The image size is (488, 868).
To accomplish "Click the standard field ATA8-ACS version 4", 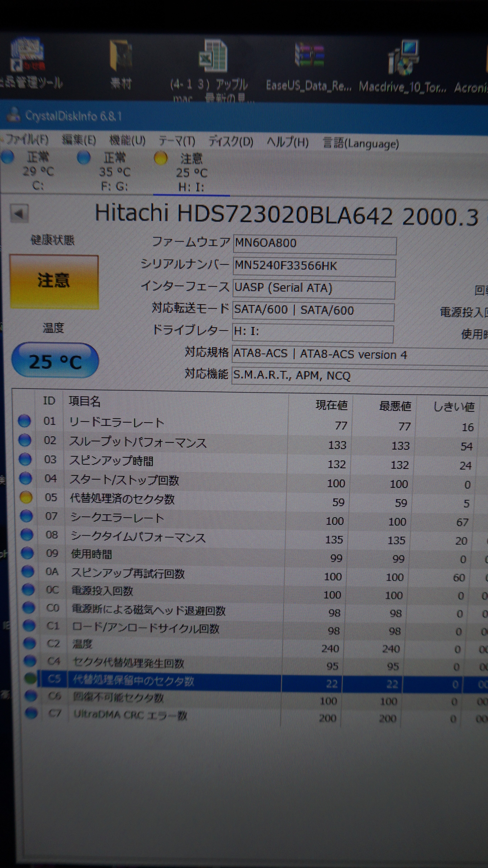I will 360,355.
